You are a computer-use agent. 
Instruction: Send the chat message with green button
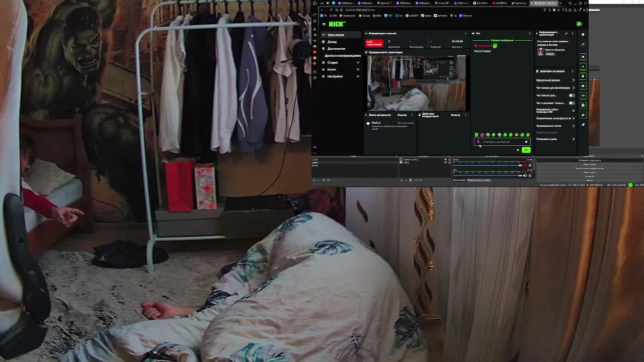[x=526, y=150]
